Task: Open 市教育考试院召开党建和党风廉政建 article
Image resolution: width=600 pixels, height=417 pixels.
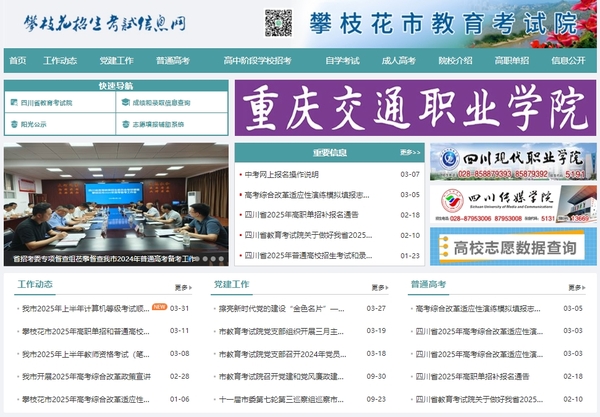Action: tap(281, 377)
